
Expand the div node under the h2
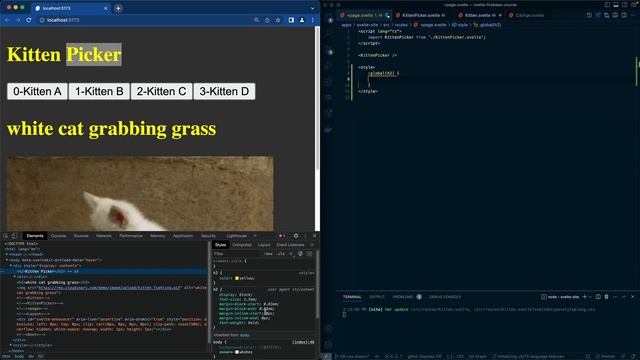pos(15,277)
